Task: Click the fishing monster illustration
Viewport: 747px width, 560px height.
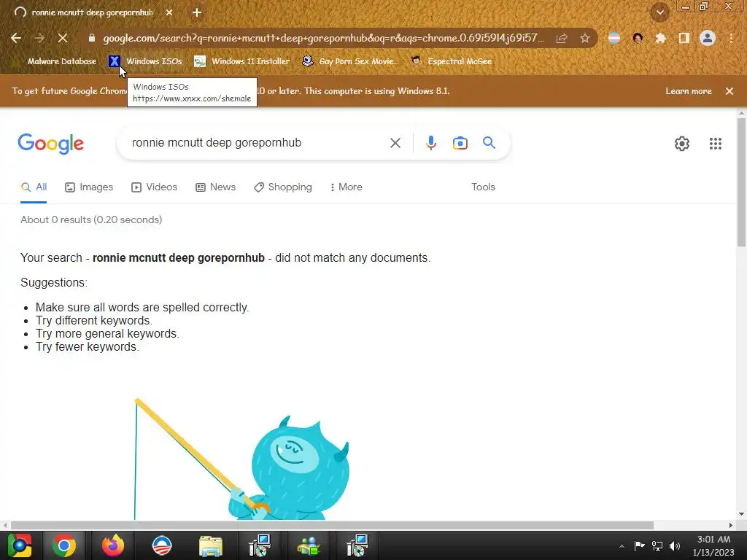Action: [x=241, y=459]
